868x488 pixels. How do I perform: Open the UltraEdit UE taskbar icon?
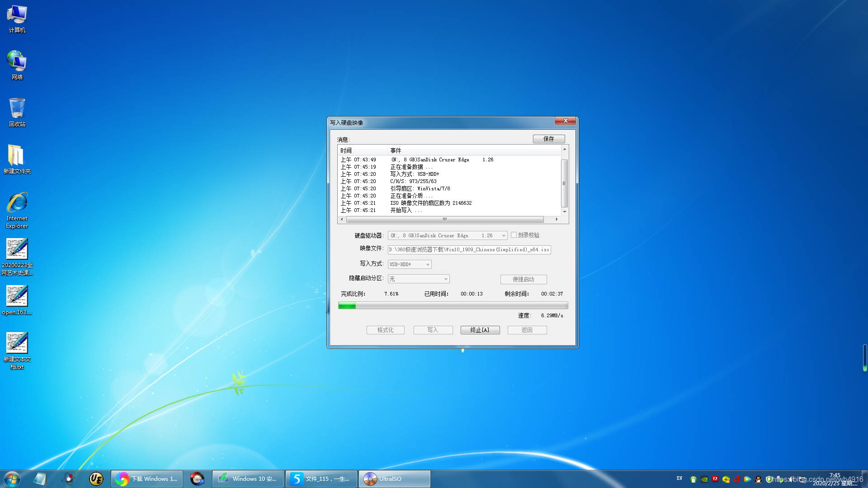point(96,479)
